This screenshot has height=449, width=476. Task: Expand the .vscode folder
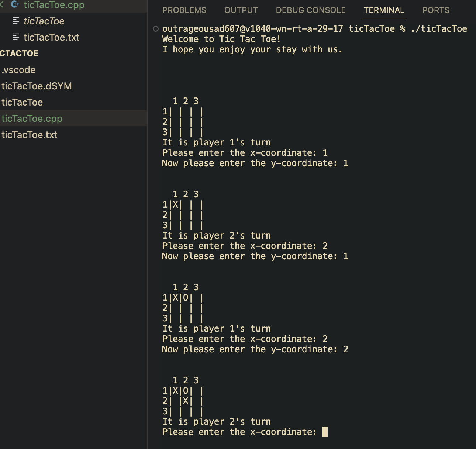(18, 70)
